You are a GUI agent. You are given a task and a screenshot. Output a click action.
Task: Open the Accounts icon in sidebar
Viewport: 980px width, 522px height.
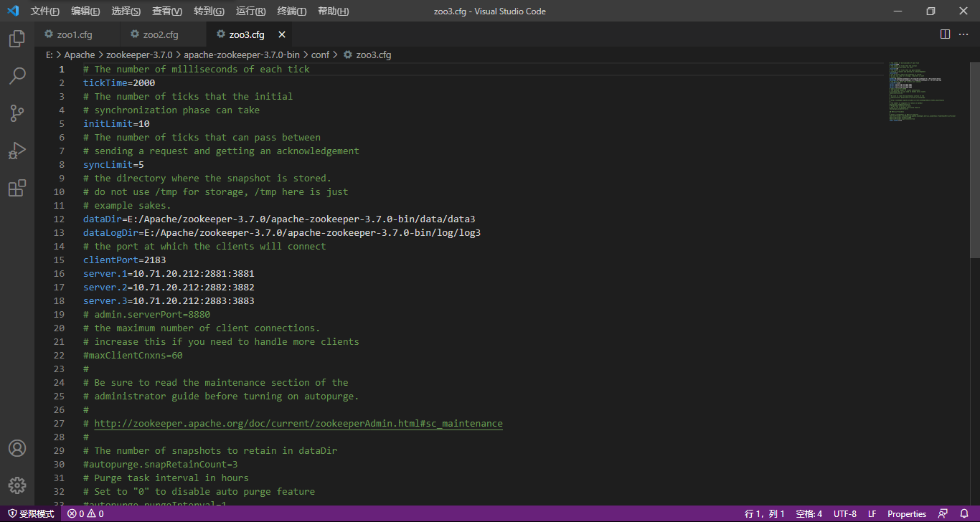click(x=17, y=448)
